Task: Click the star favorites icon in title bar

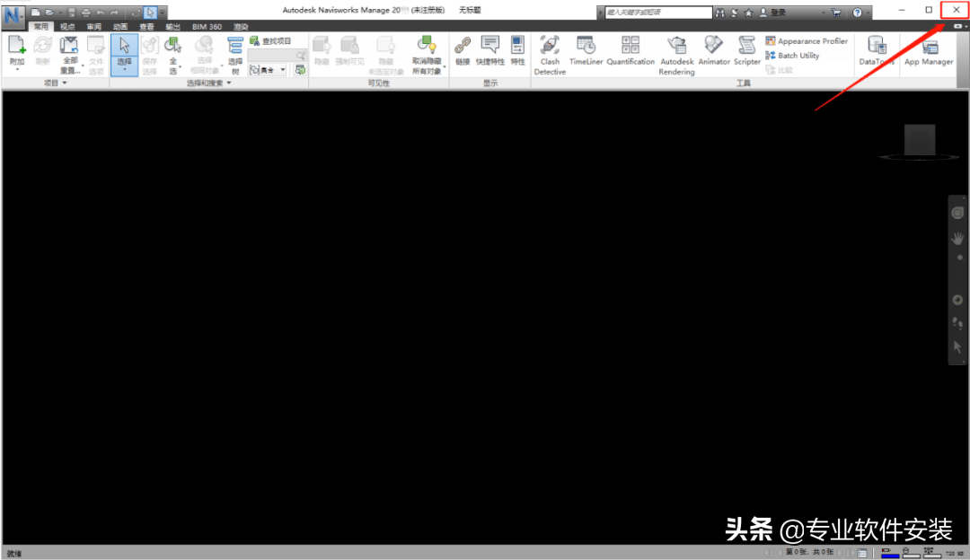Action: 748,13
